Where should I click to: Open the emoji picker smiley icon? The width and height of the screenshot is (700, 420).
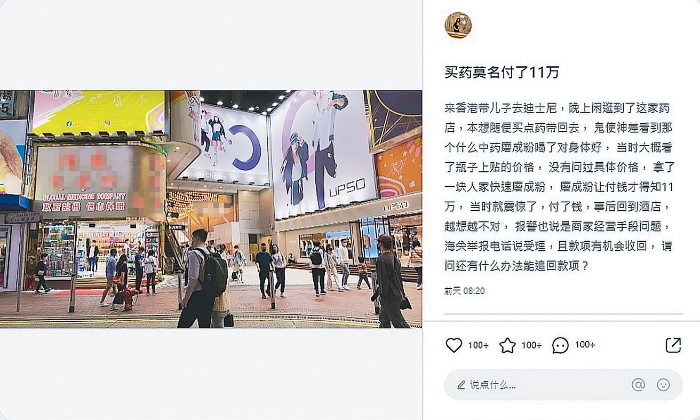click(663, 384)
